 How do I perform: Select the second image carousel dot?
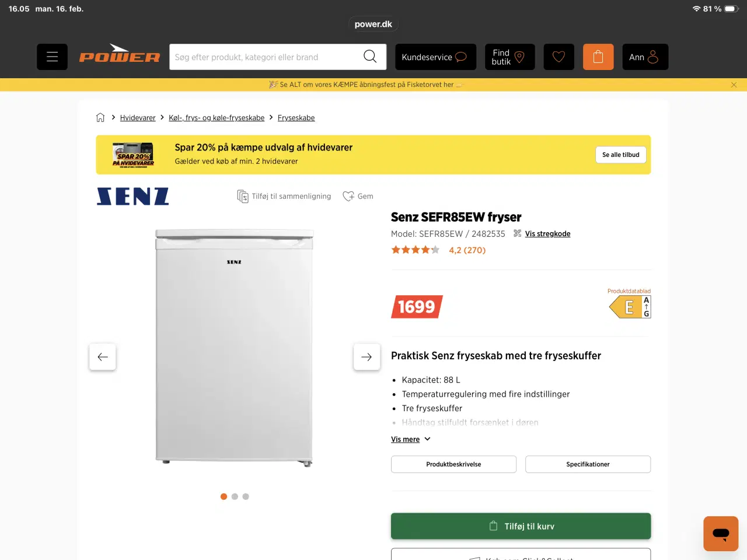coord(235,496)
